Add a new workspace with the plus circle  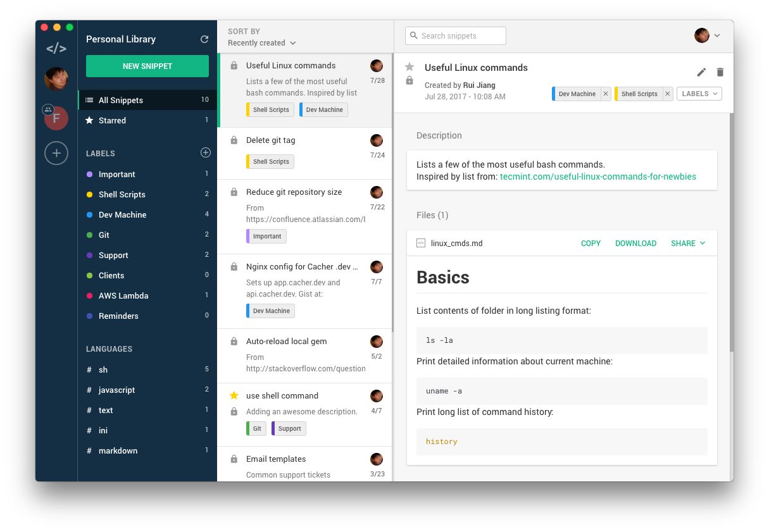click(56, 153)
